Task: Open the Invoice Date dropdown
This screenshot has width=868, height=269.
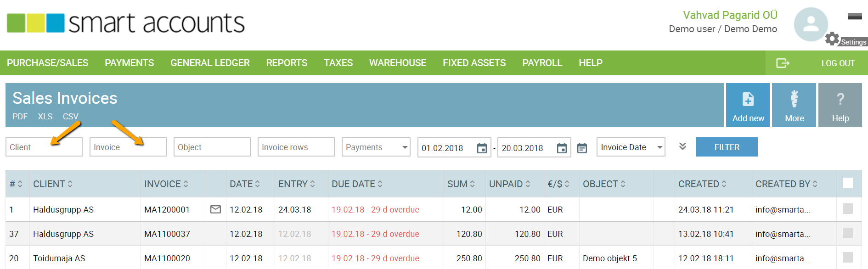Action: pyautogui.click(x=631, y=147)
